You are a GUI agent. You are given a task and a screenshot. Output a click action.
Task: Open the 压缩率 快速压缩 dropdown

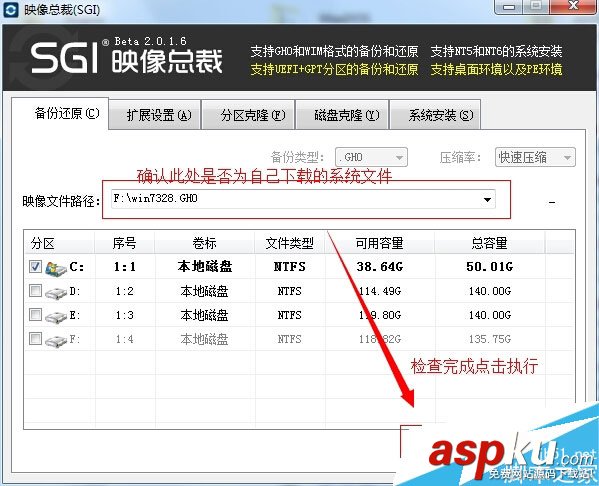pos(535,157)
